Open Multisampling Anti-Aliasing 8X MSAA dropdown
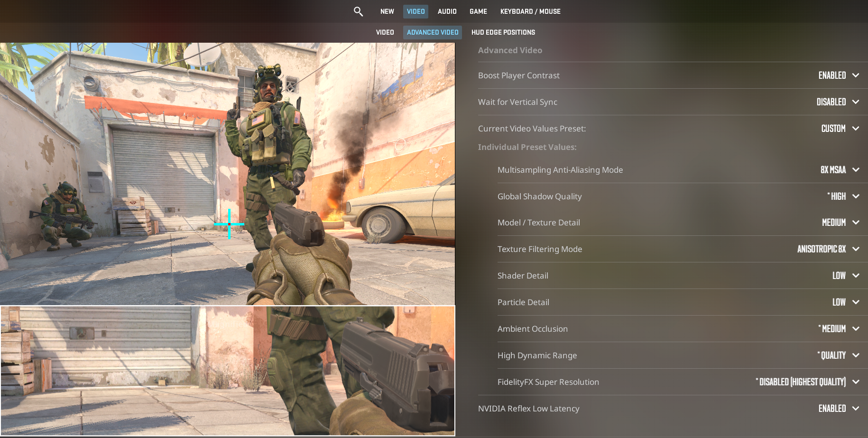Viewport: 868px width, 438px height. click(x=840, y=170)
